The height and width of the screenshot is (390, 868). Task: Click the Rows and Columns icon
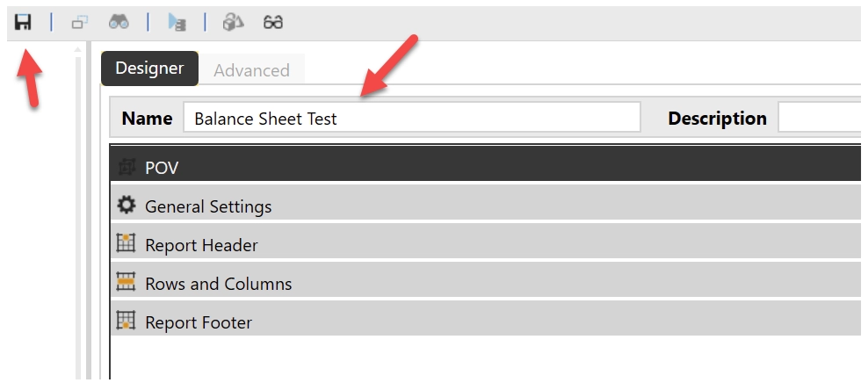click(127, 283)
